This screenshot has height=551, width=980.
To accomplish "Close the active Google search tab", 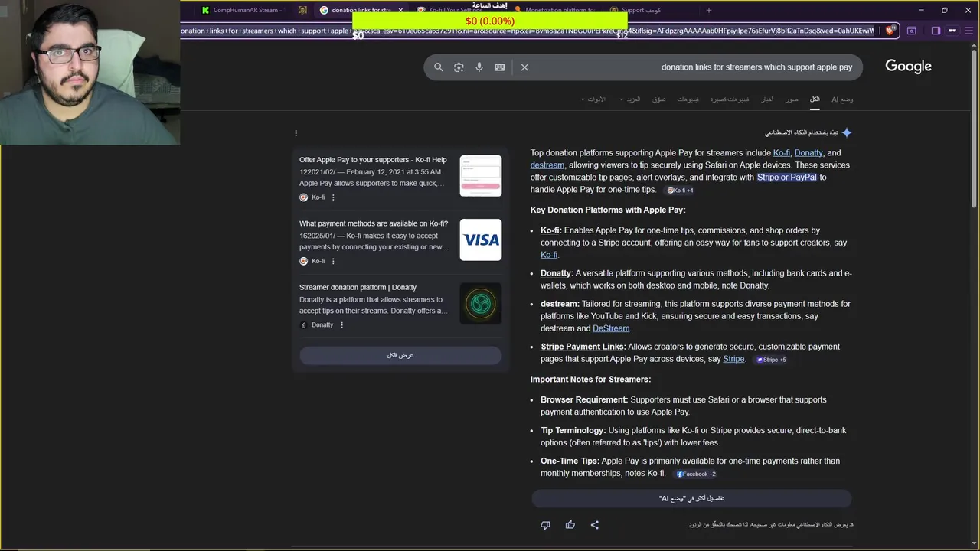I will pos(400,10).
